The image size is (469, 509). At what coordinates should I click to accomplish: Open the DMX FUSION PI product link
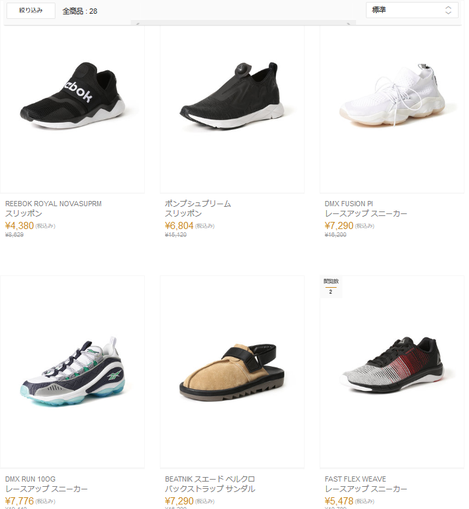click(349, 204)
